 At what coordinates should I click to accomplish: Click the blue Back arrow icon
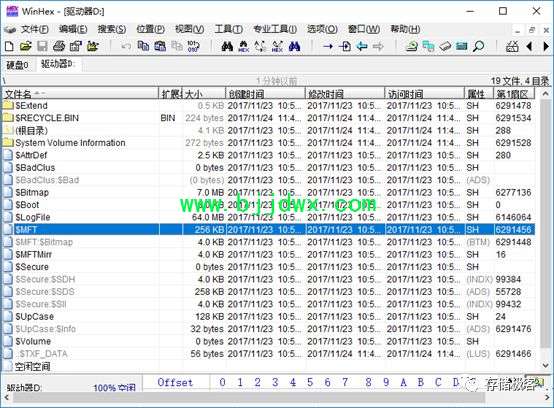(362, 46)
